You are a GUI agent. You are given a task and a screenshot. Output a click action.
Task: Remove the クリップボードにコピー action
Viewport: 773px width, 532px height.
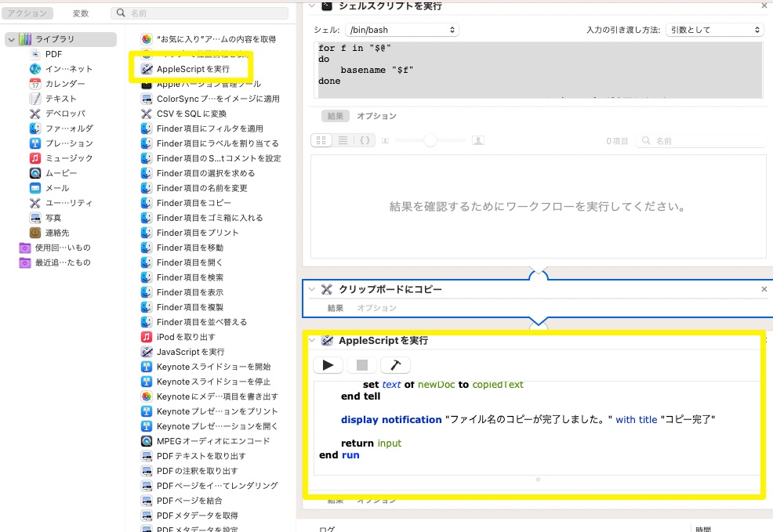[x=764, y=289]
